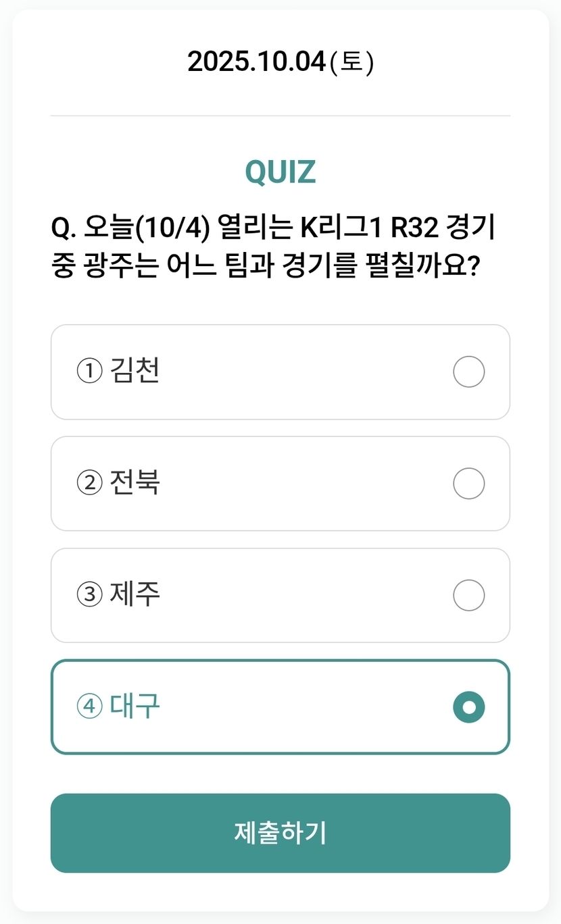This screenshot has width=561, height=924.
Task: Click the highlighted 대구 answer text
Action: click(134, 707)
